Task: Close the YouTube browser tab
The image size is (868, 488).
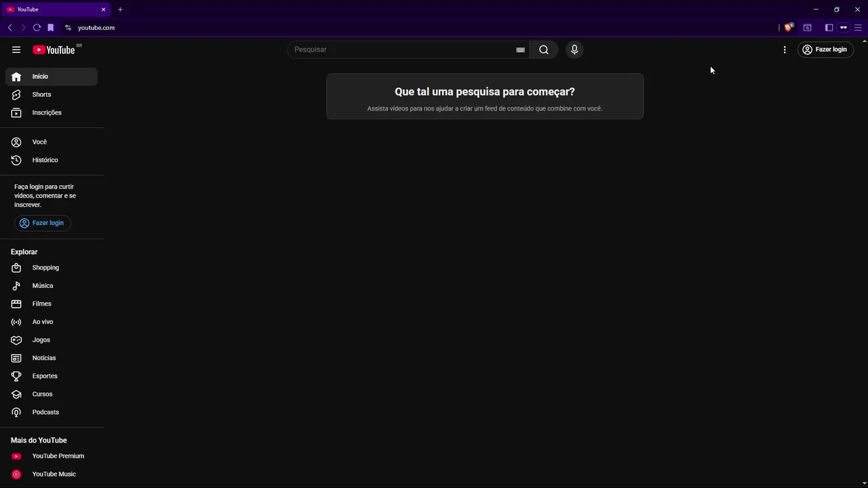Action: (103, 9)
